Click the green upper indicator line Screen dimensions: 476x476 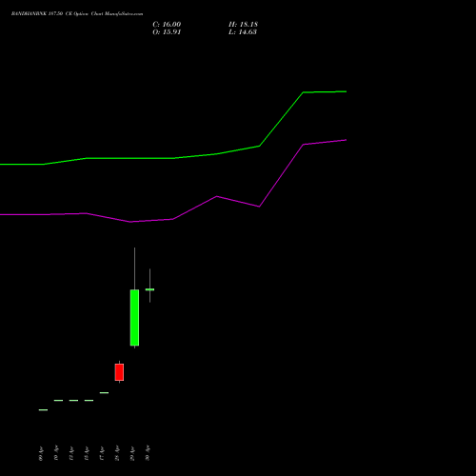point(173,158)
